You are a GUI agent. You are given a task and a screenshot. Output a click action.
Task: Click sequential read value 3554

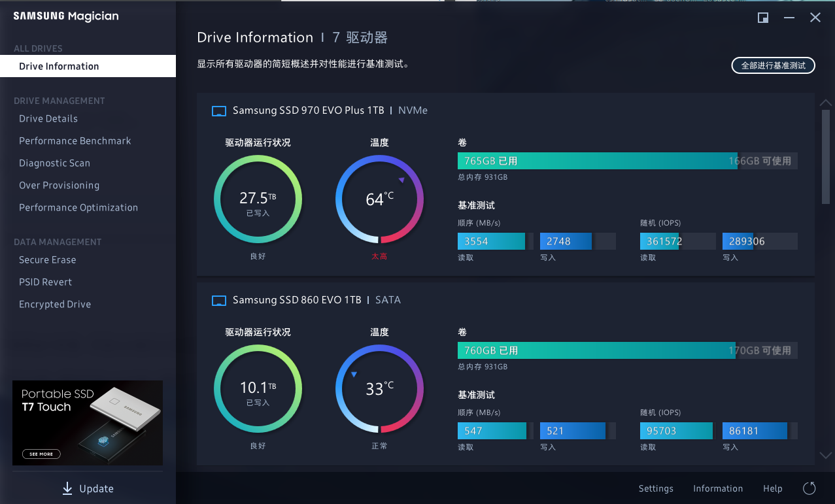pos(476,241)
